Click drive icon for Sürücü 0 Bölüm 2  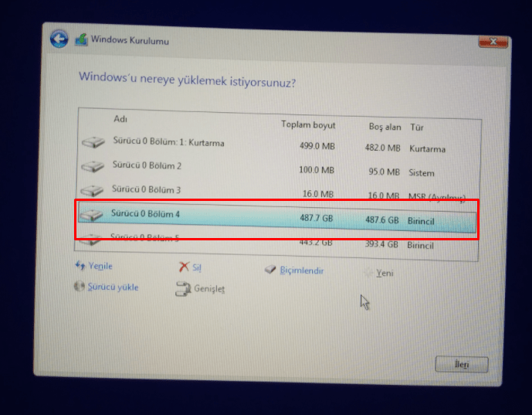[93, 166]
